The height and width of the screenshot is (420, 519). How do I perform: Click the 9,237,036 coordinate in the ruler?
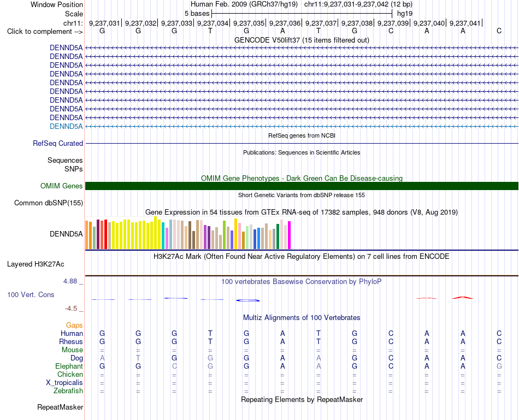[285, 23]
